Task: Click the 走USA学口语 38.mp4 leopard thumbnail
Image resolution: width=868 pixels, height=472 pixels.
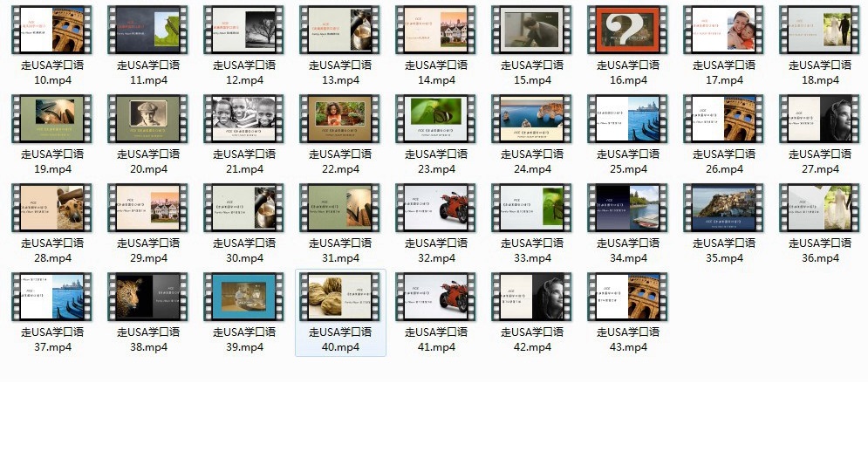Action: coord(148,297)
